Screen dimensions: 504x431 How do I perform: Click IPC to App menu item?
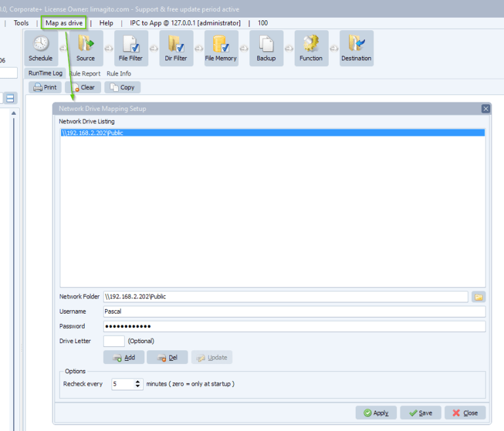pyautogui.click(x=185, y=23)
